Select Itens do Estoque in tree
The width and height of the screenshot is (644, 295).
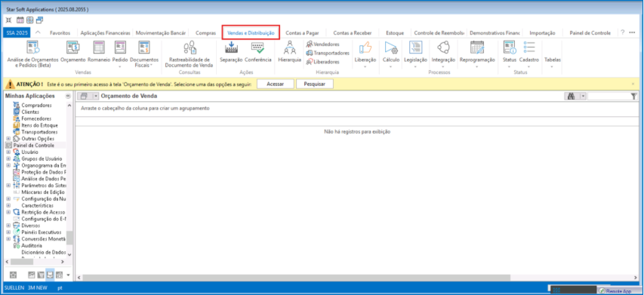[39, 125]
